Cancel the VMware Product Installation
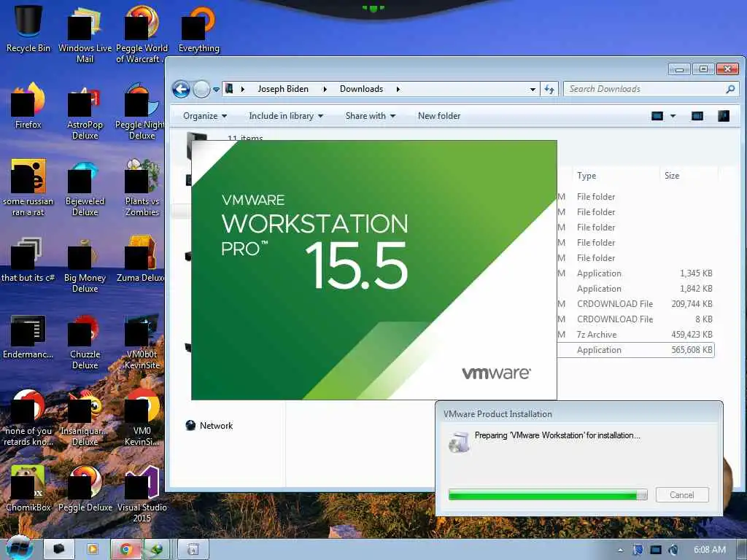The image size is (747, 560). coord(682,495)
